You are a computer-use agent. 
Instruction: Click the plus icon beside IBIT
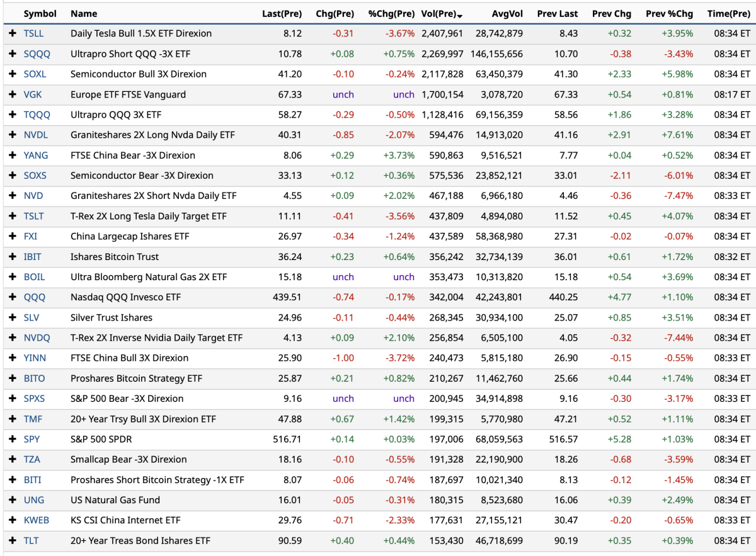(12, 257)
